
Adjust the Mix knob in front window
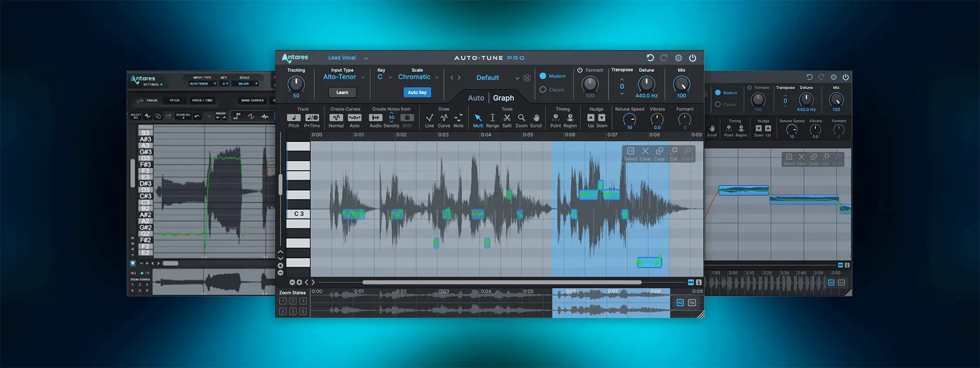tap(682, 84)
